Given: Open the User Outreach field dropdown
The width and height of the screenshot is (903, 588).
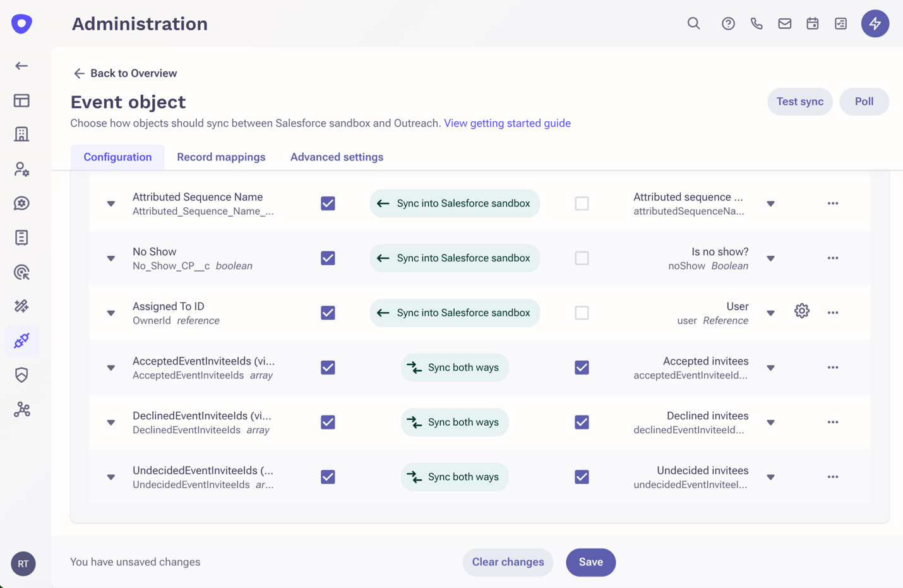Looking at the screenshot, I should click(x=771, y=313).
